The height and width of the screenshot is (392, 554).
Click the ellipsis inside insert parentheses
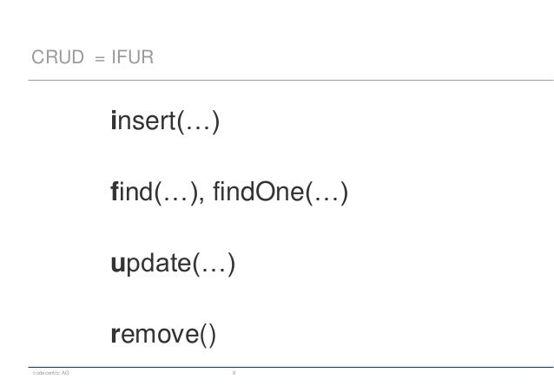pos(198,127)
